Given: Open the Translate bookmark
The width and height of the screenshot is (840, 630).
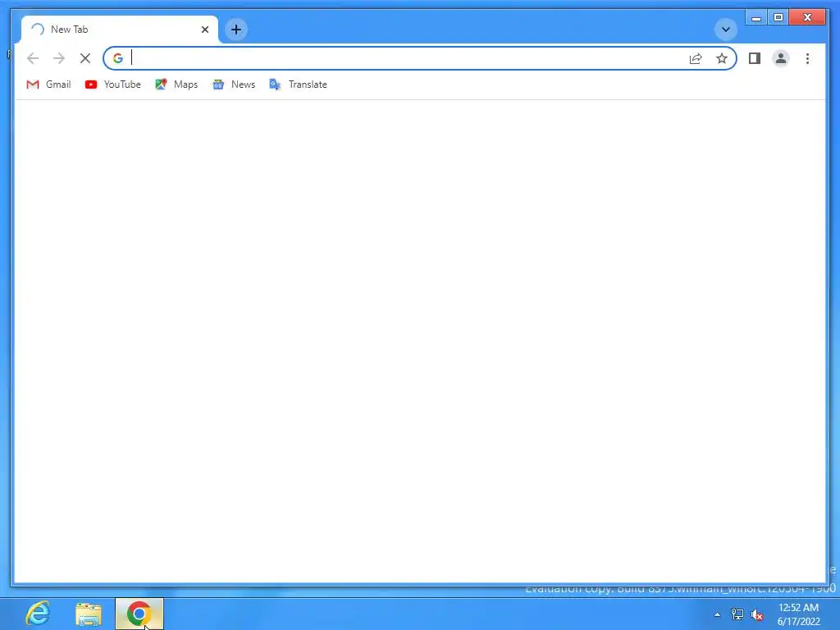Looking at the screenshot, I should (x=298, y=84).
